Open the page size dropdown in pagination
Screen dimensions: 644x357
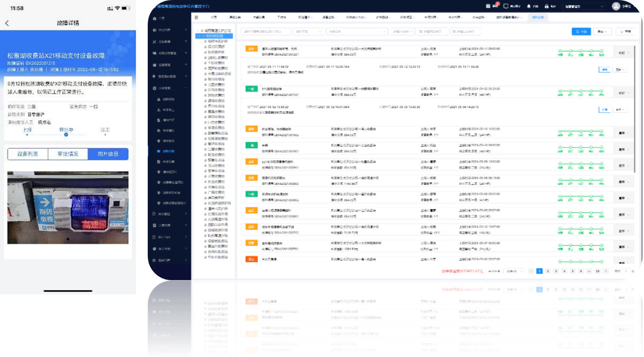(514, 271)
